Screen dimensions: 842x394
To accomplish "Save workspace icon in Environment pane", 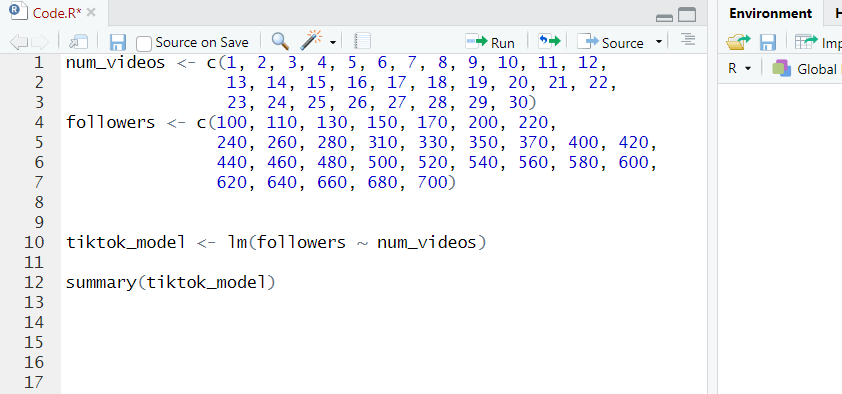I will (x=767, y=42).
